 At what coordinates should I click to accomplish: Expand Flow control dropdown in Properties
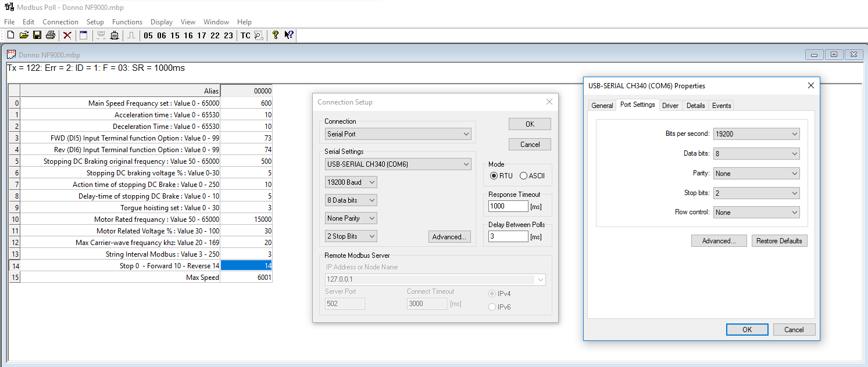click(756, 213)
